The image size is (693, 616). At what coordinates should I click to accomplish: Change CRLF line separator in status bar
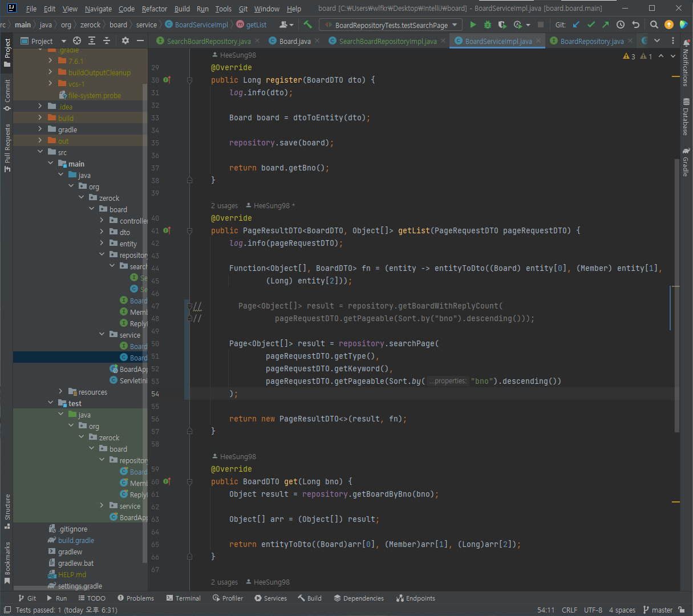569,610
